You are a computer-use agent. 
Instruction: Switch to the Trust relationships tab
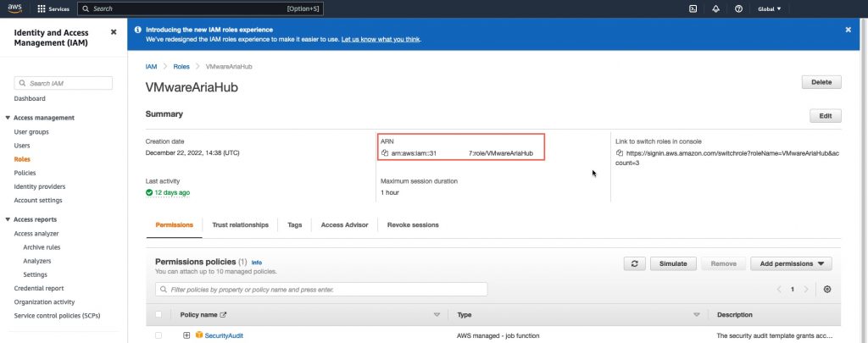(x=240, y=225)
